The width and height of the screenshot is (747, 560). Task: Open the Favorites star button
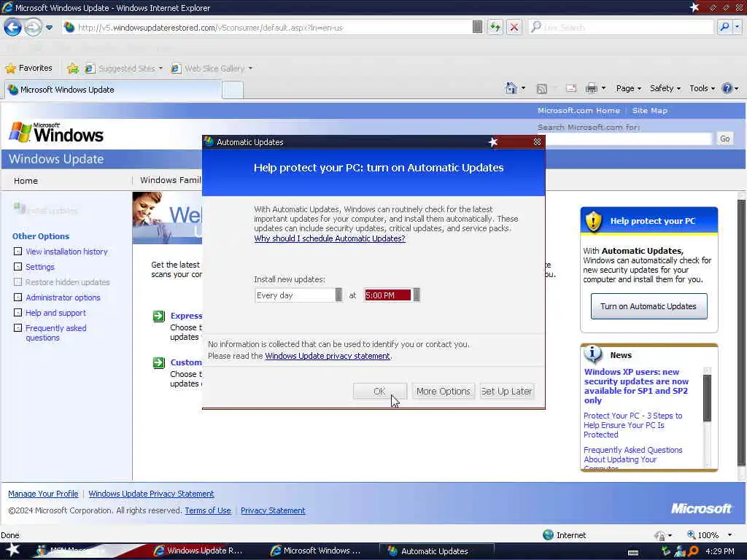click(28, 68)
